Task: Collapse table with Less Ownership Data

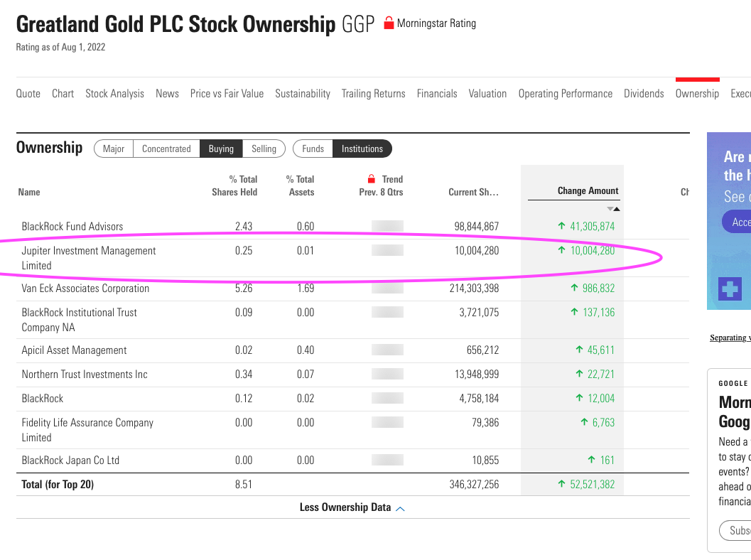Action: [352, 507]
